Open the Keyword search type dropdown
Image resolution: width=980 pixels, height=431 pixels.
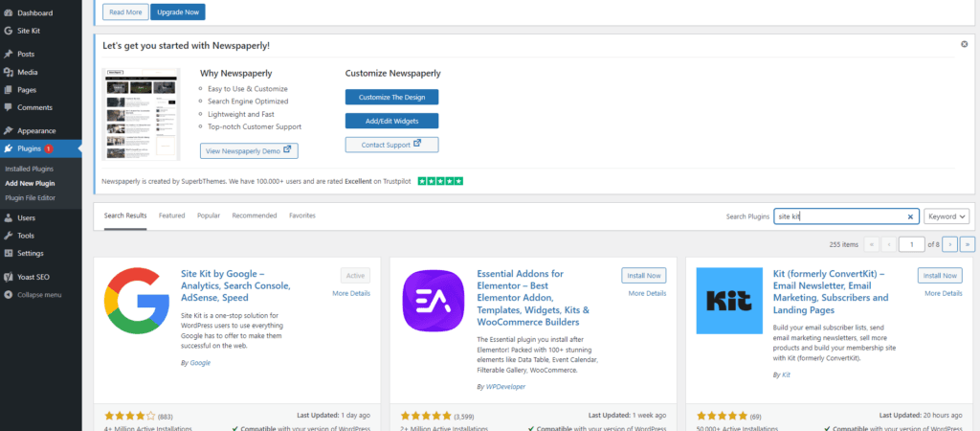947,216
